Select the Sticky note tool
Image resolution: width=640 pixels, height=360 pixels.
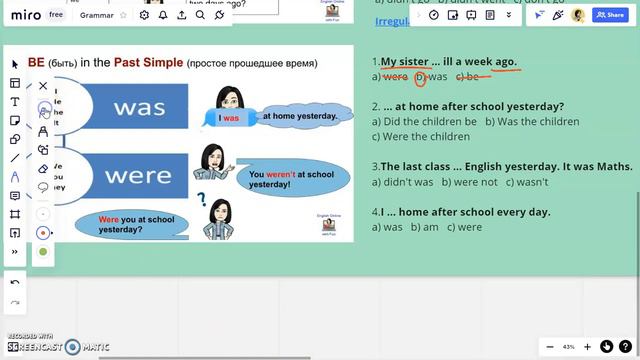tap(15, 120)
